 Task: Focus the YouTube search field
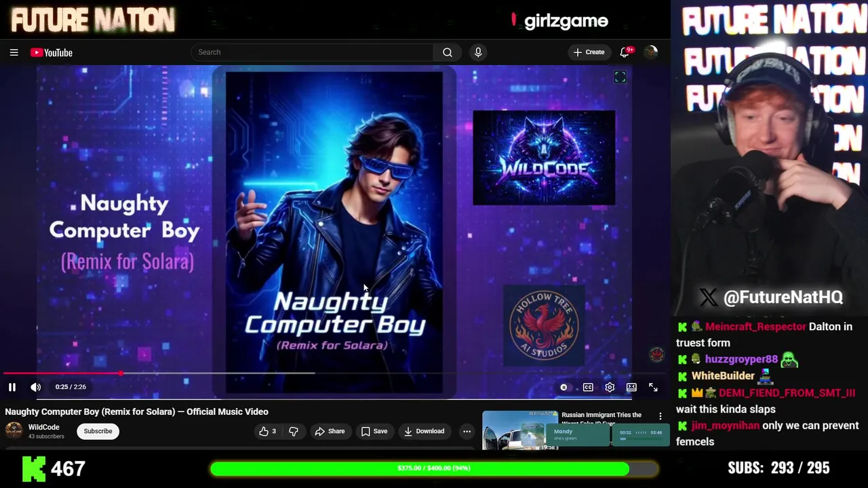[312, 52]
